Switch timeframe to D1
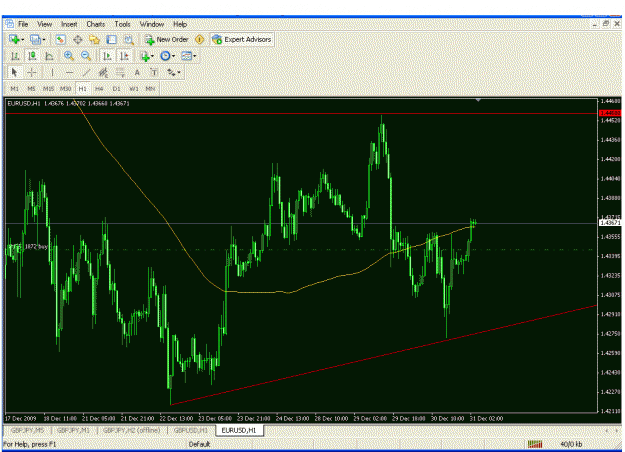 116,88
